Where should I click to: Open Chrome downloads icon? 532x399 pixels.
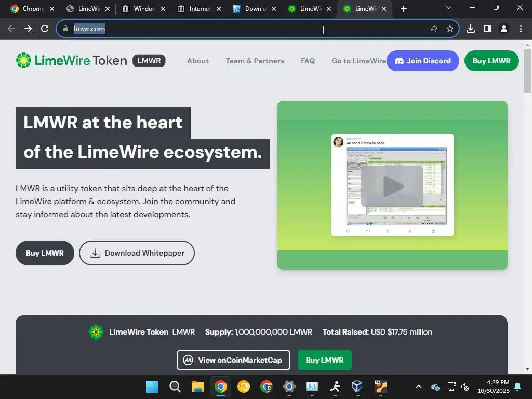point(471,29)
